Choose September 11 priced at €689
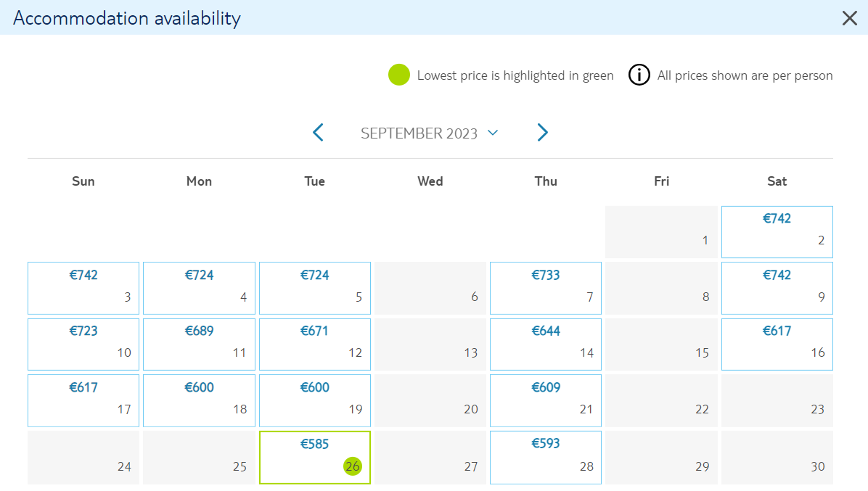The width and height of the screenshot is (868, 491). [x=200, y=344]
